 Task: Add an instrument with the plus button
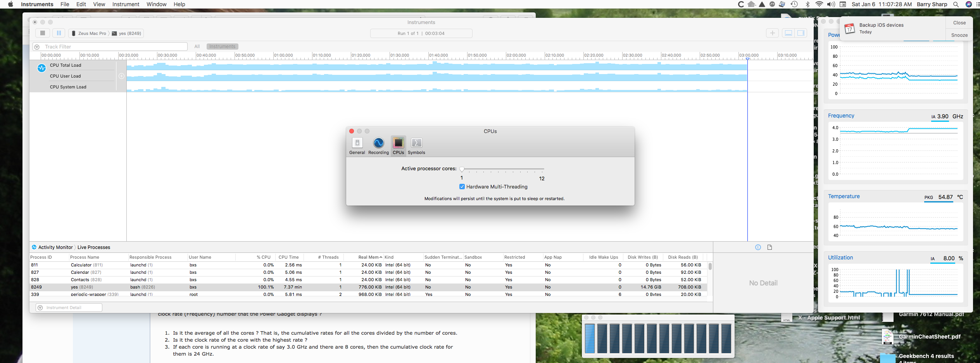[x=772, y=33]
